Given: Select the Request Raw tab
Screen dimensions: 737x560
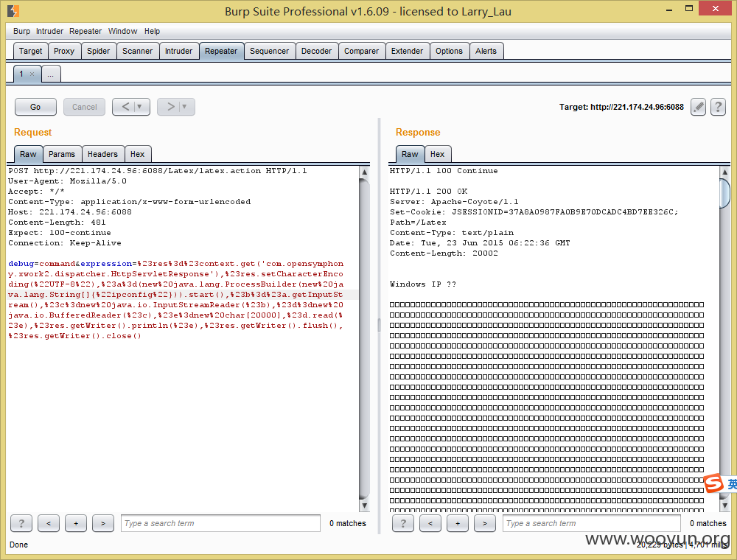Looking at the screenshot, I should pyautogui.click(x=28, y=154).
